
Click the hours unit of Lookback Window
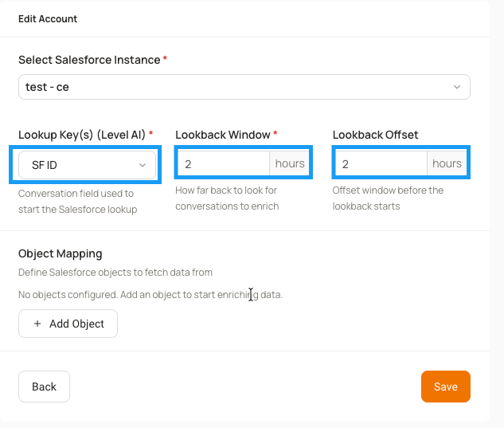[290, 164]
